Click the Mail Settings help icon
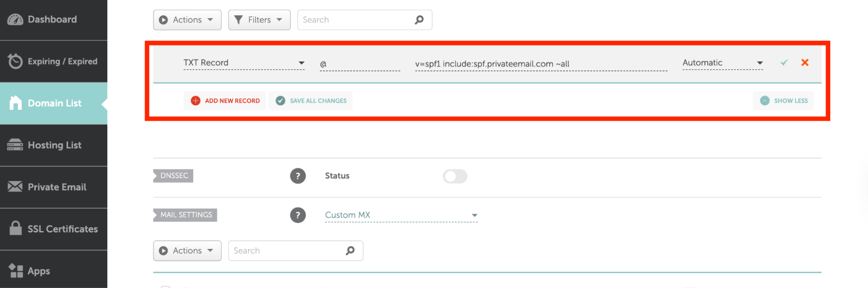Image resolution: width=868 pixels, height=288 pixels. (x=297, y=215)
